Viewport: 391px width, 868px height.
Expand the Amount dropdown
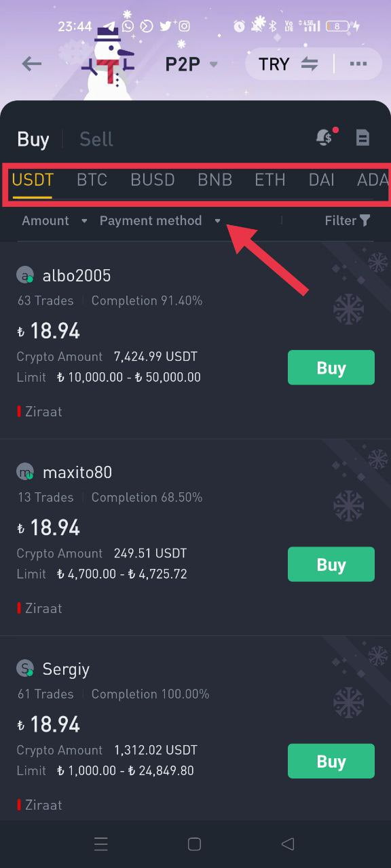coord(54,220)
